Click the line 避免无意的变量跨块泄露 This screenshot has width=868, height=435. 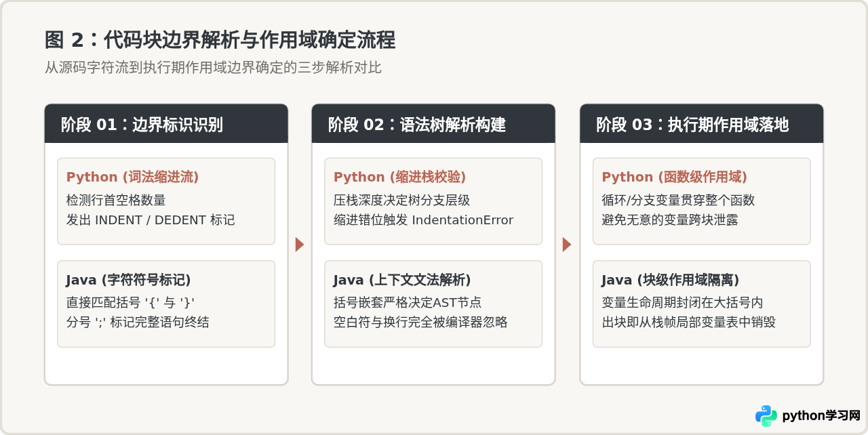coord(670,220)
